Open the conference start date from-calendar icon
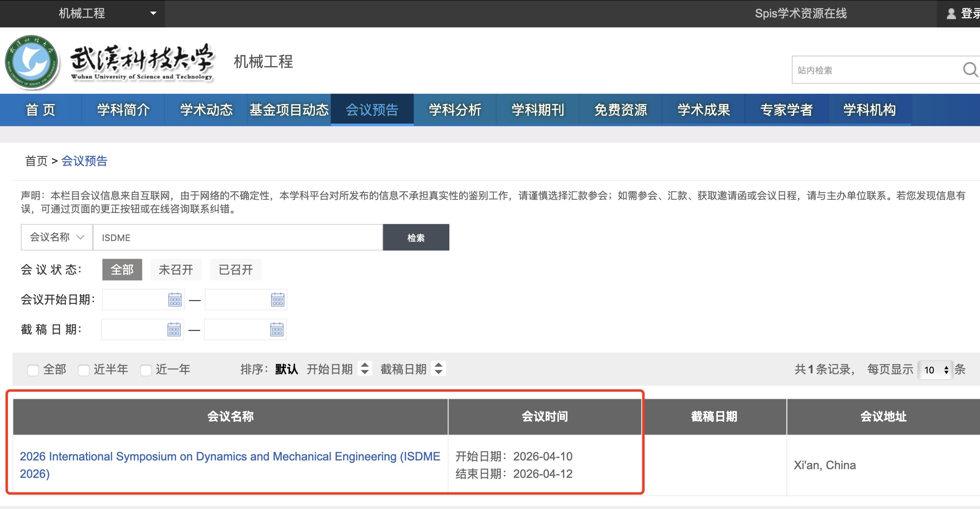The height and width of the screenshot is (509, 980). [175, 299]
